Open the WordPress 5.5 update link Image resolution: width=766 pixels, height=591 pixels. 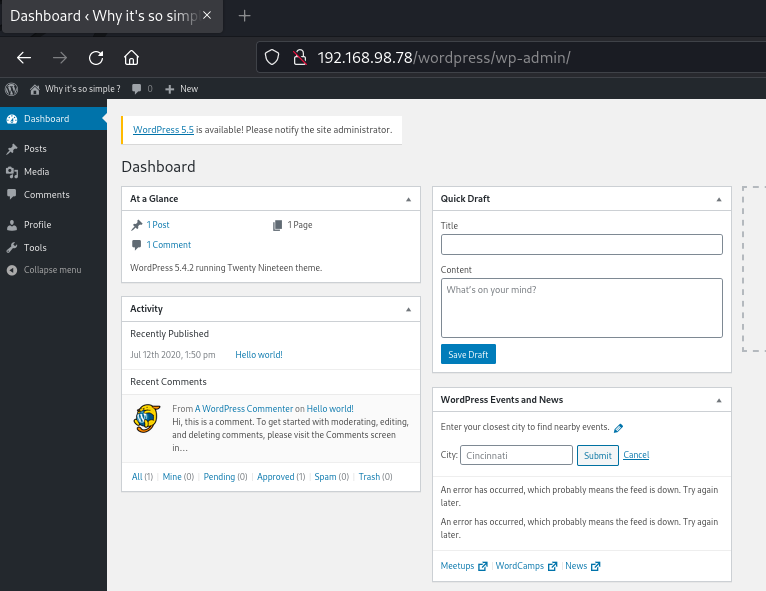coord(163,129)
